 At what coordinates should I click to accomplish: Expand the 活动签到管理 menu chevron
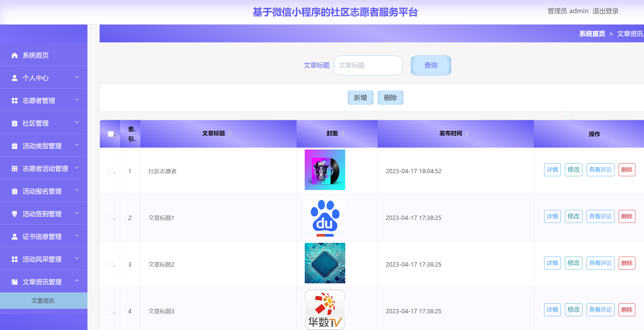click(x=77, y=213)
